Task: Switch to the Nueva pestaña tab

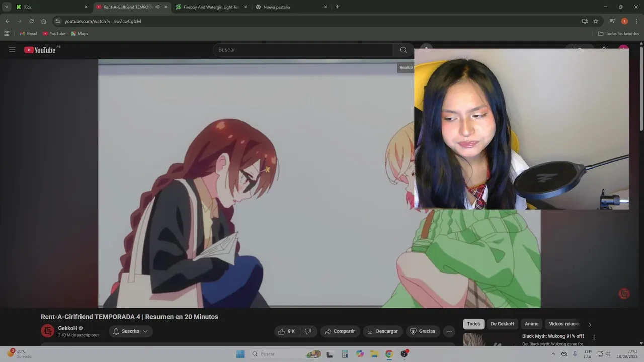Action: coord(291,7)
